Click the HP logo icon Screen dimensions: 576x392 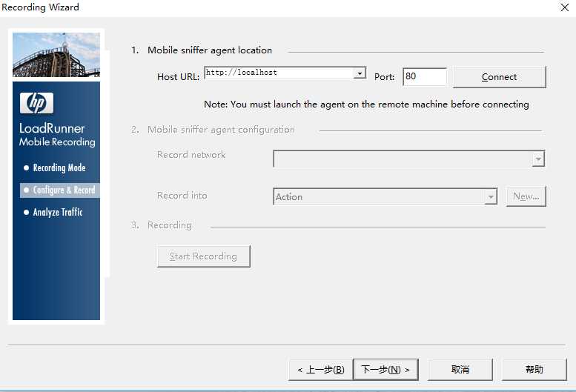tap(37, 103)
